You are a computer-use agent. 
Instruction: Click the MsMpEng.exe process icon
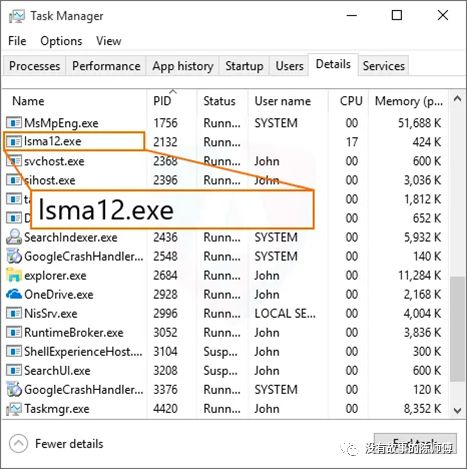(x=14, y=123)
